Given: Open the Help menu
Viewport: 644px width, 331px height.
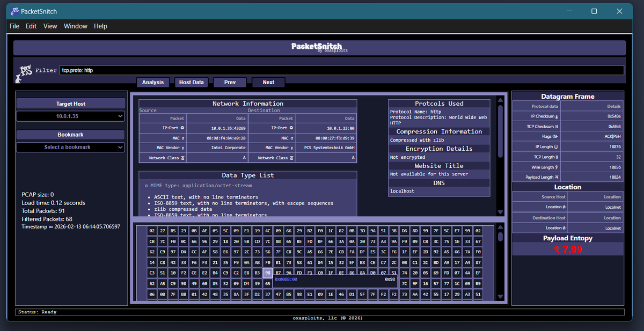Looking at the screenshot, I should [x=100, y=26].
